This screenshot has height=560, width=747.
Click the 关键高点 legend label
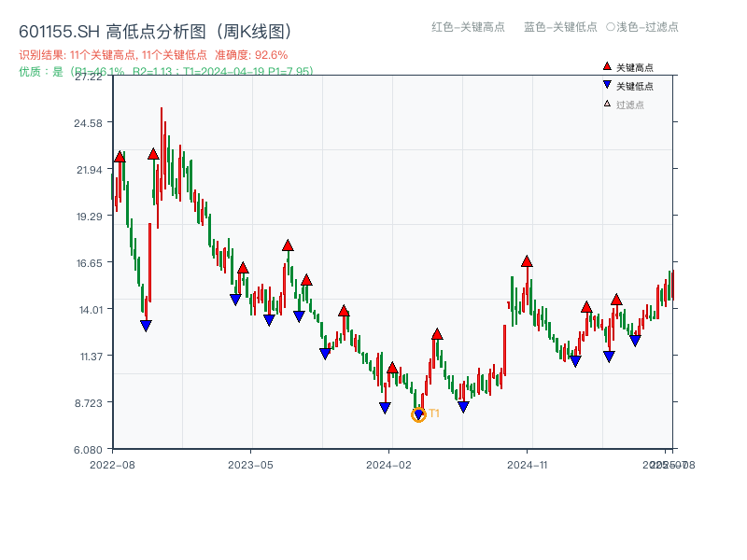pyautogui.click(x=635, y=67)
